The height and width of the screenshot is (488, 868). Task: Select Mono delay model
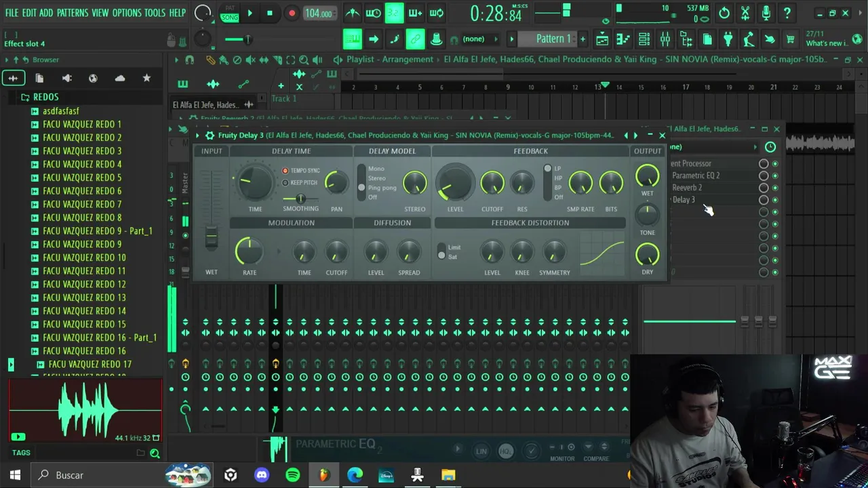click(x=376, y=169)
